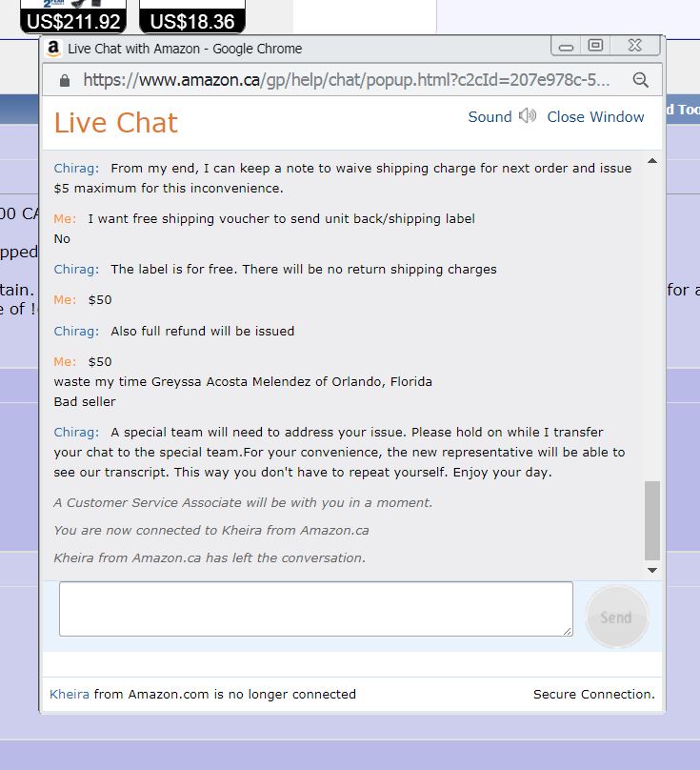700x770 pixels.
Task: Click 'I want free shipping voucher' message
Action: 281,218
